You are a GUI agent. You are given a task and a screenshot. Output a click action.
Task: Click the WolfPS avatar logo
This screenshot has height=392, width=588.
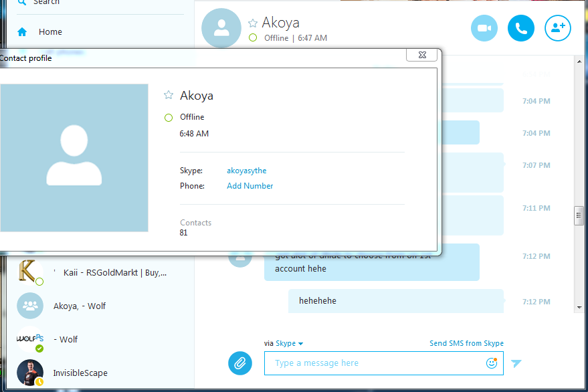pos(30,339)
